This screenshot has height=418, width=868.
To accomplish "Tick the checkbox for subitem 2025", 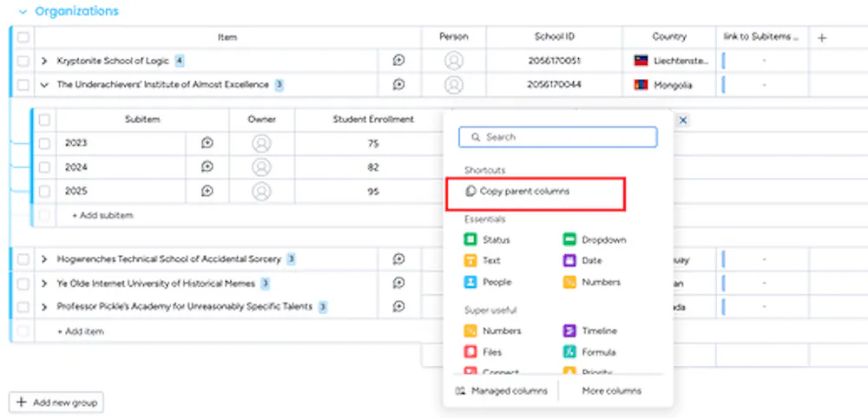I will click(x=44, y=192).
